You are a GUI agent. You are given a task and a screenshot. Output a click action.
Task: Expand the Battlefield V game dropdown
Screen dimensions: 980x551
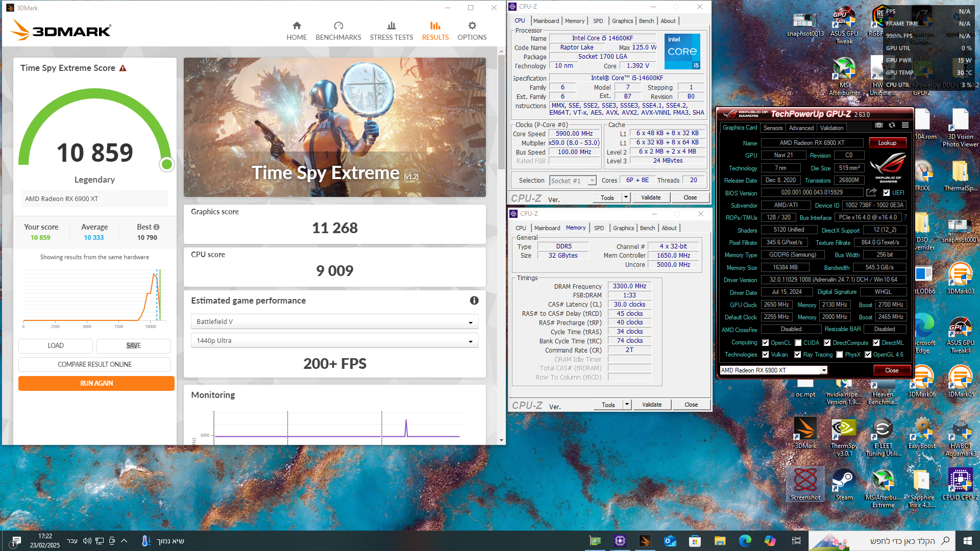(x=334, y=322)
